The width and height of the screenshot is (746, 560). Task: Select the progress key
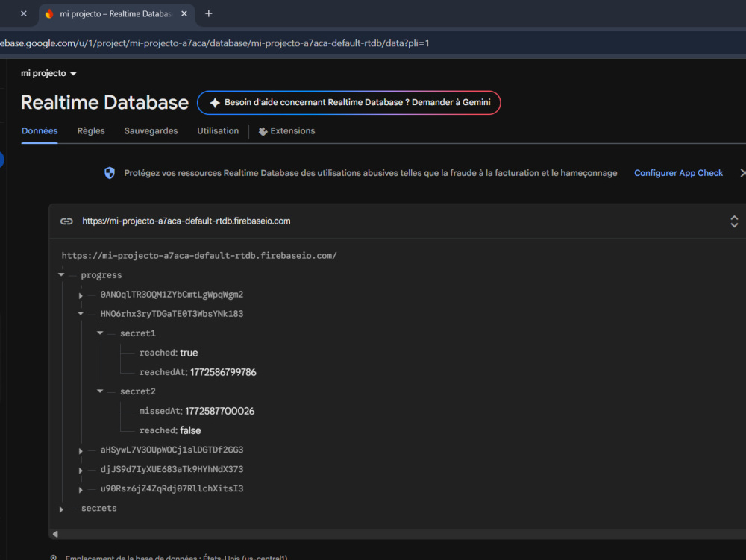pyautogui.click(x=101, y=274)
